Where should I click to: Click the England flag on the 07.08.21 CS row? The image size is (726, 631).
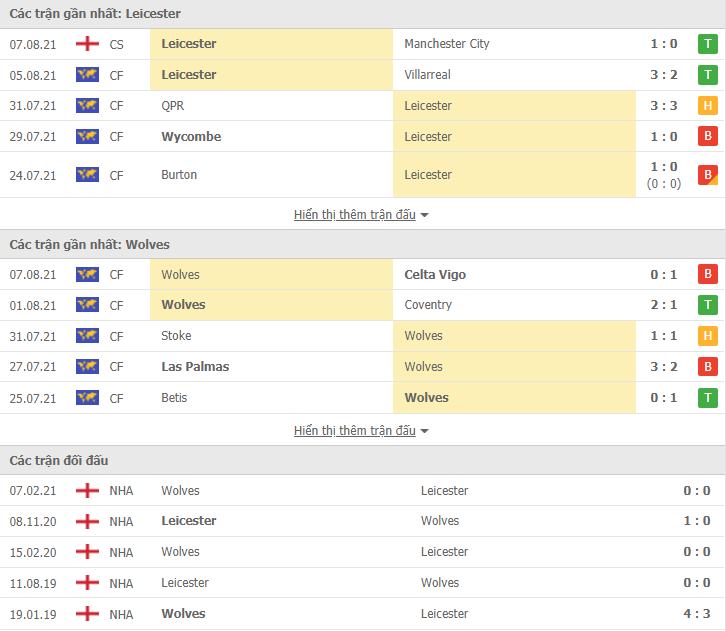click(87, 44)
